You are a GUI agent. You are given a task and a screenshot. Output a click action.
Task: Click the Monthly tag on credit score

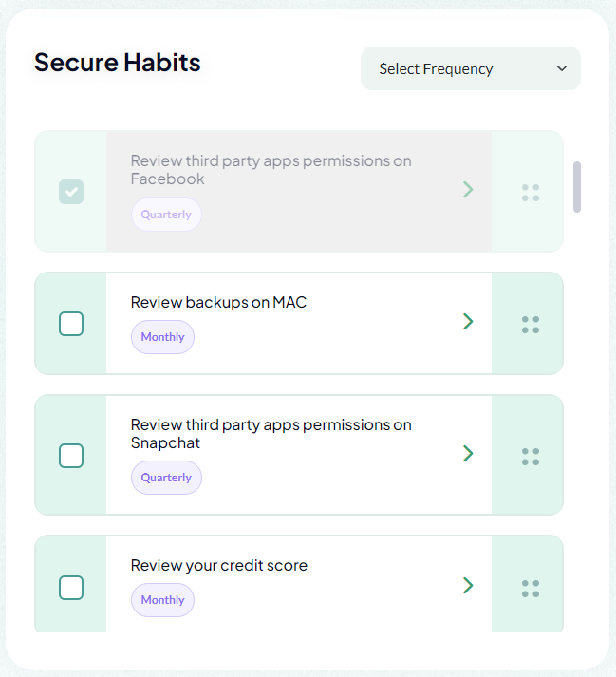pos(162,600)
